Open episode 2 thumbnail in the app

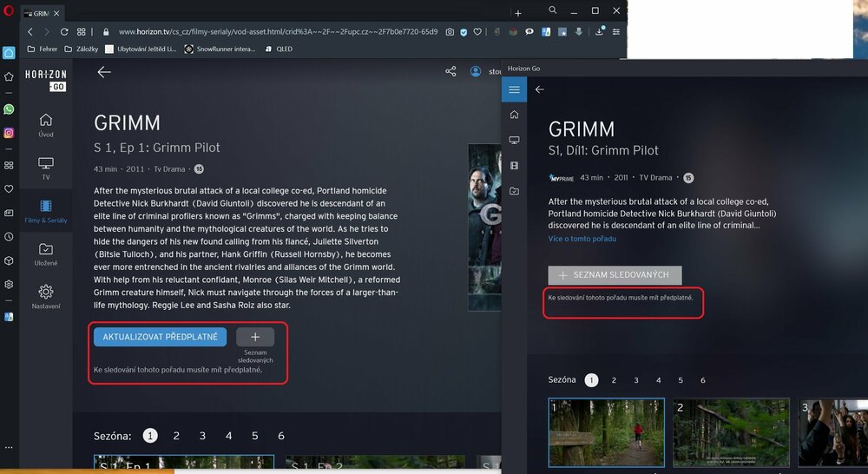(x=731, y=431)
